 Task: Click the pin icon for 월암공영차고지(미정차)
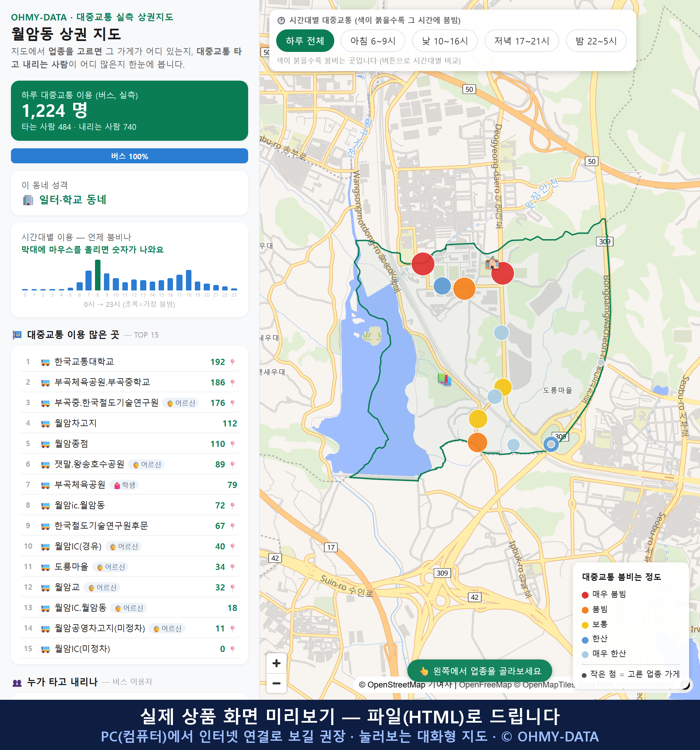(232, 628)
